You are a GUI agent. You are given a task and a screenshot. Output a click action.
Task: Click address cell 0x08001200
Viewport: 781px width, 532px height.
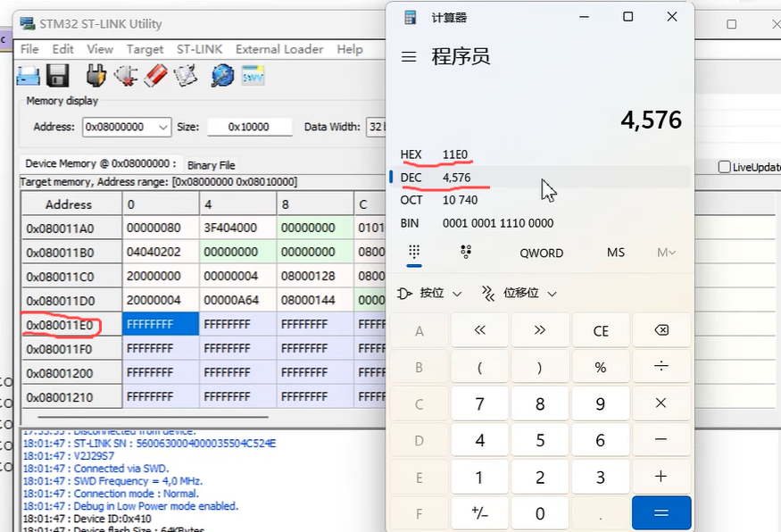[71, 373]
